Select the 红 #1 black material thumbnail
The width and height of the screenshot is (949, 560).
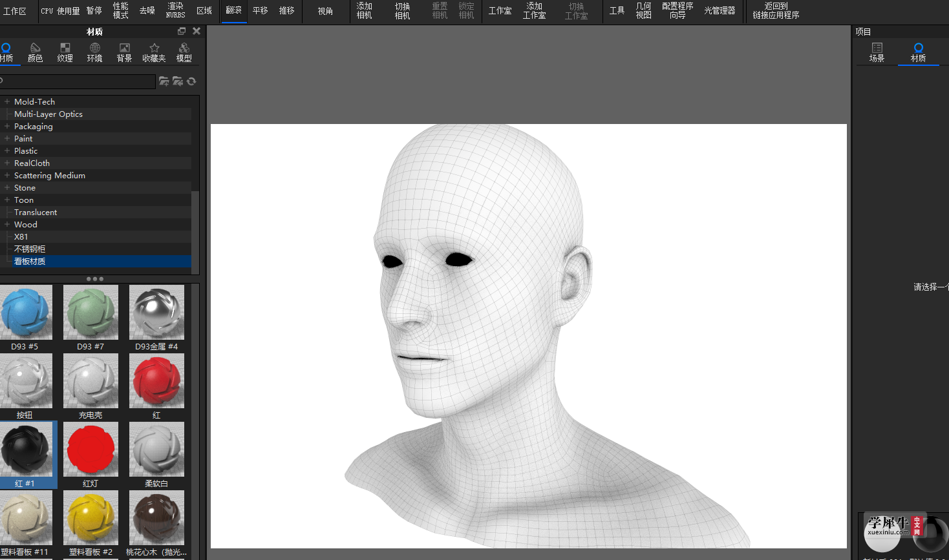26,450
